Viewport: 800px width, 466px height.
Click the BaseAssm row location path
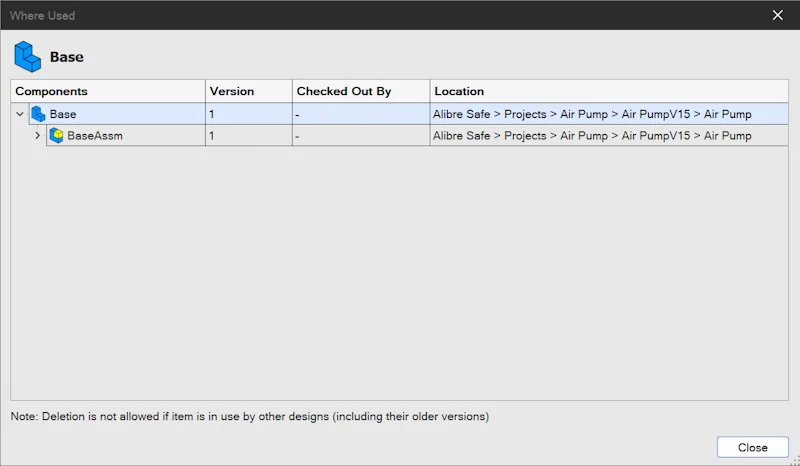[x=592, y=136]
